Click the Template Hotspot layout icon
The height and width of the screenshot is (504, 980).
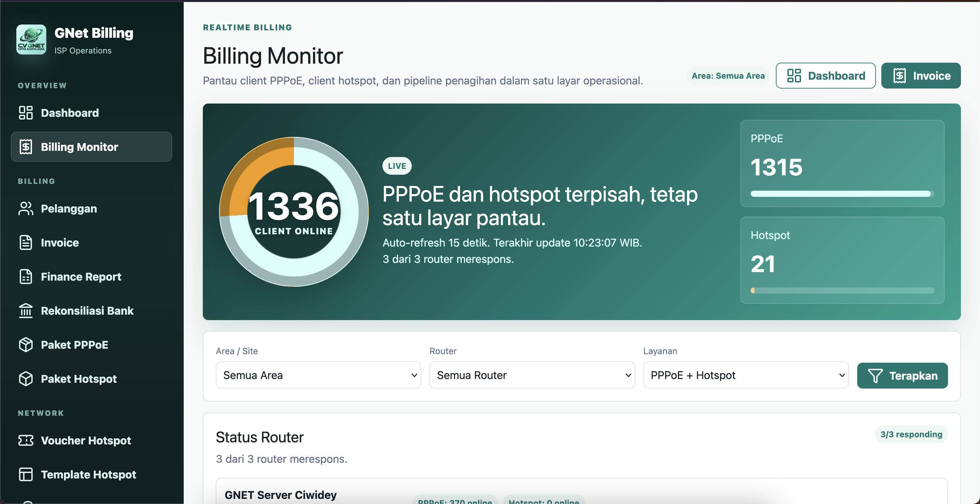26,474
